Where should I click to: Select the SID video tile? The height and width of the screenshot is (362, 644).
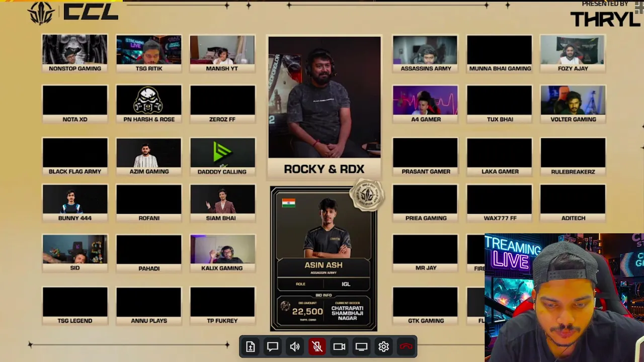point(75,253)
